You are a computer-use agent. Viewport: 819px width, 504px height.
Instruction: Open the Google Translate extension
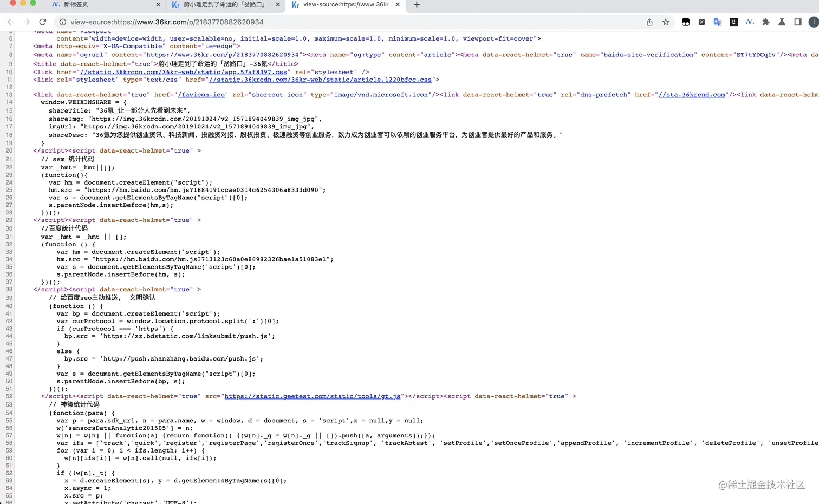pyautogui.click(x=718, y=22)
